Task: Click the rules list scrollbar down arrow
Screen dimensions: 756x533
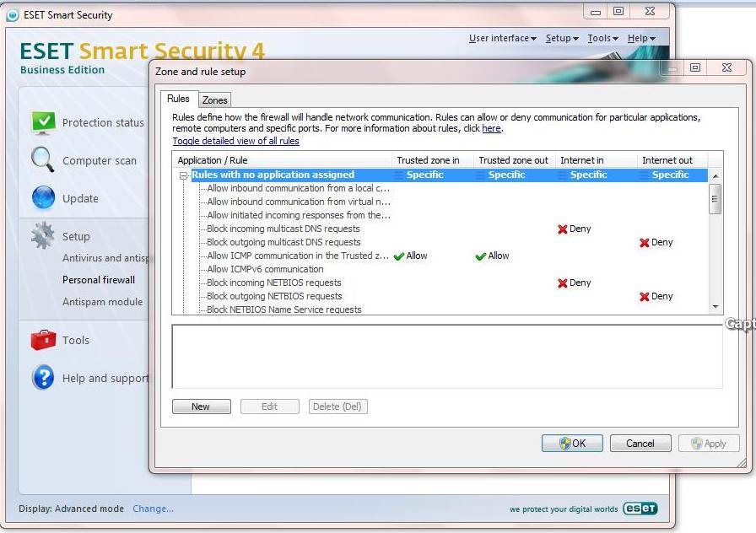Action: point(715,306)
